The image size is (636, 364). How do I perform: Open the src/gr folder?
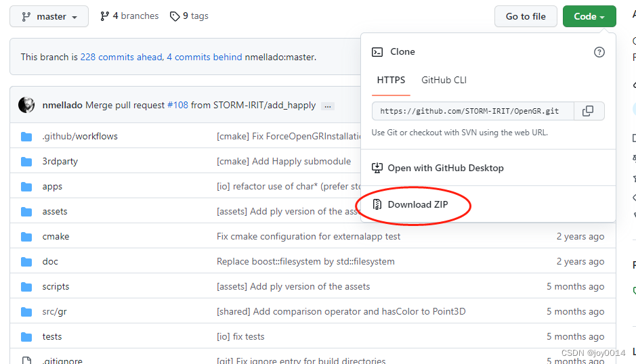coord(54,312)
